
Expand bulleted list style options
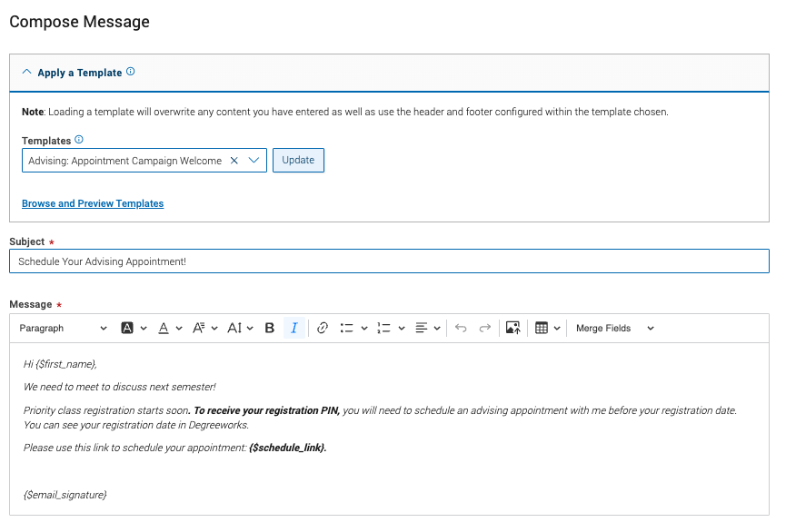[x=364, y=329]
